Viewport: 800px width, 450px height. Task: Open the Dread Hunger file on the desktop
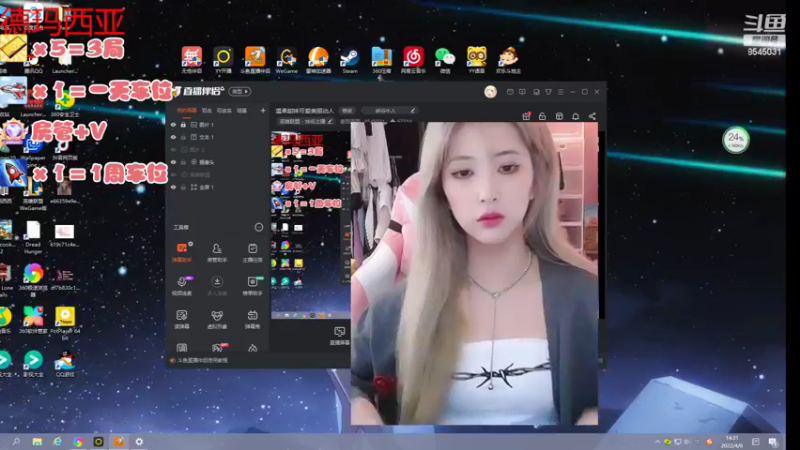(33, 238)
